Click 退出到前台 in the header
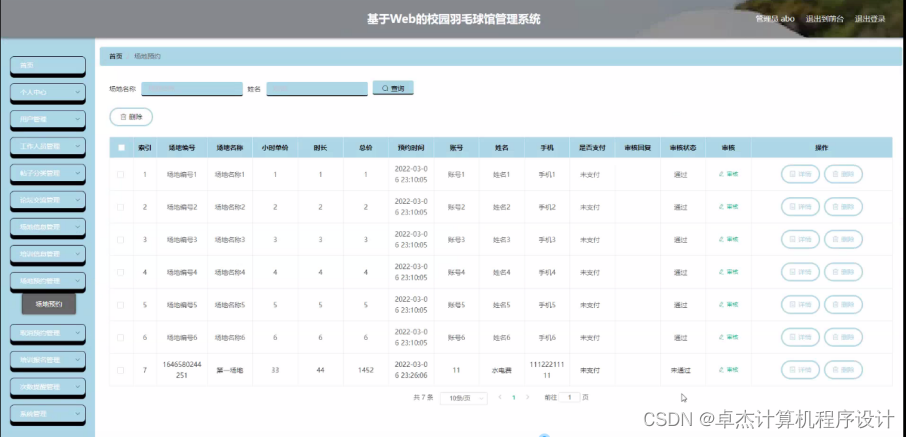The width and height of the screenshot is (910, 438). [825, 19]
